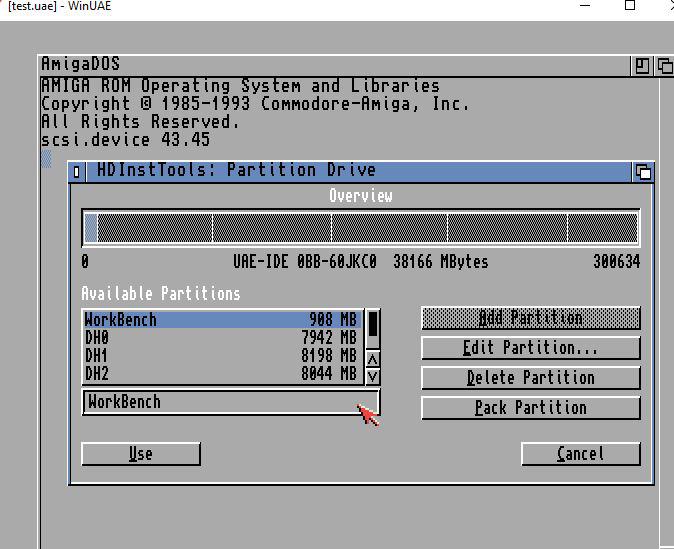Screen dimensions: 674x549
Task: Click the scsi.device 43.45 line
Action: pyautogui.click(x=125, y=140)
